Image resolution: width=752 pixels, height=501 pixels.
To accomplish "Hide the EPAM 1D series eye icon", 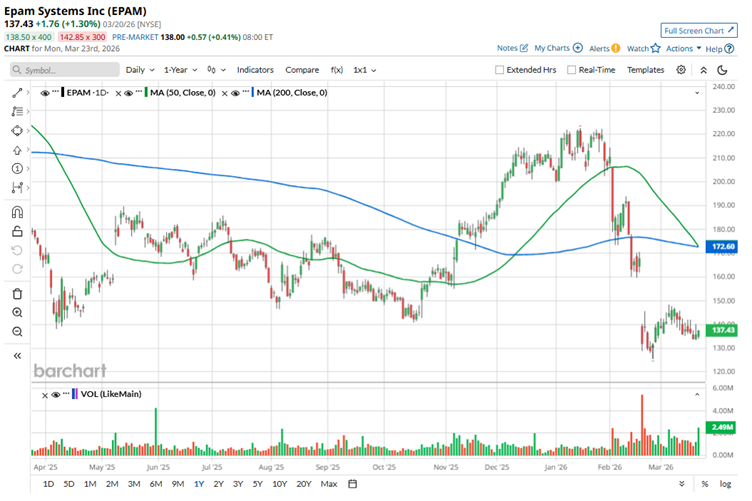I will [x=45, y=93].
